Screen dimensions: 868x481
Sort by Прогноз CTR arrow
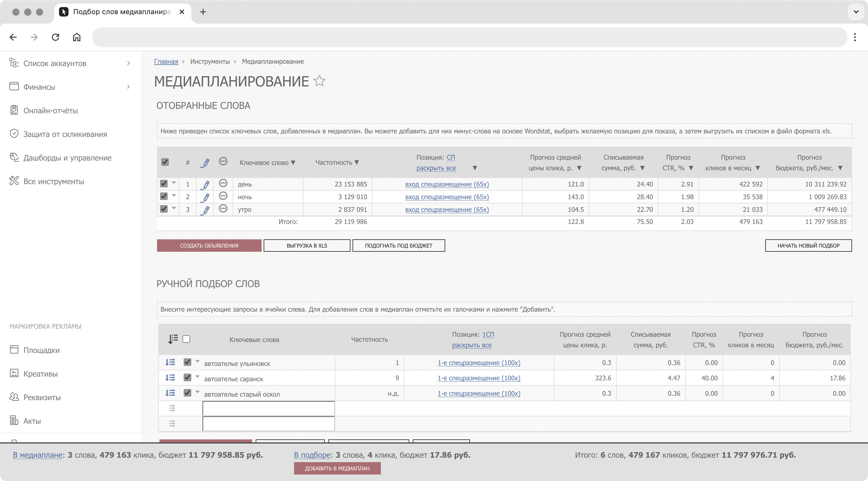point(691,168)
